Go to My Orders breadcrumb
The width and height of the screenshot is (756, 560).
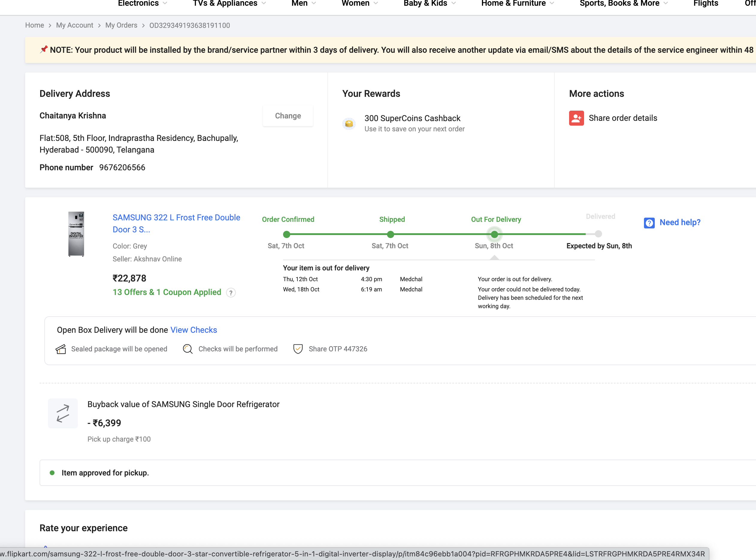click(x=121, y=25)
